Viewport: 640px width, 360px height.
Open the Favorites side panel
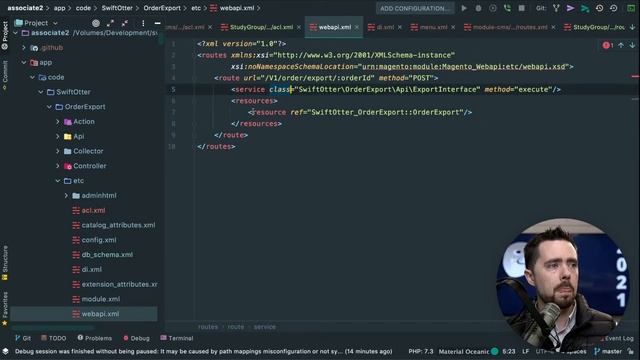pos(5,309)
